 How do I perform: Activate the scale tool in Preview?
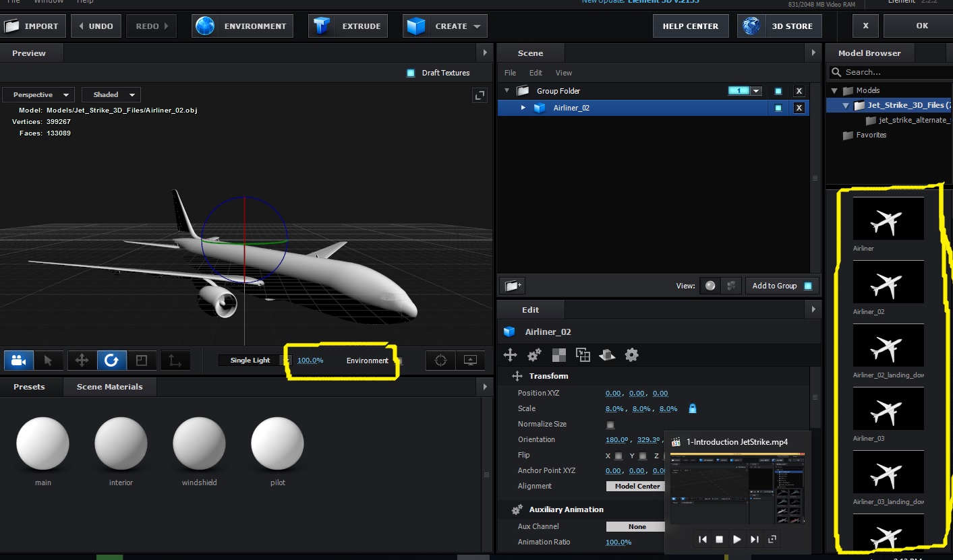pos(142,361)
